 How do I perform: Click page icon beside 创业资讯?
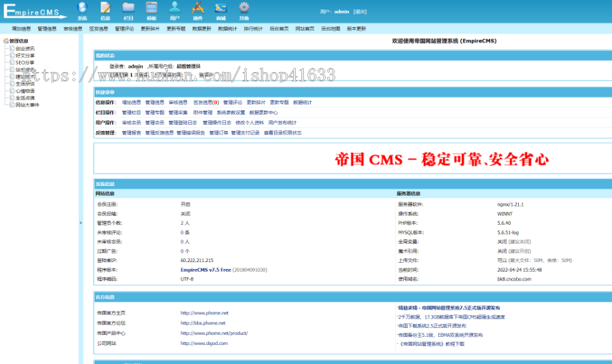tap(12, 48)
